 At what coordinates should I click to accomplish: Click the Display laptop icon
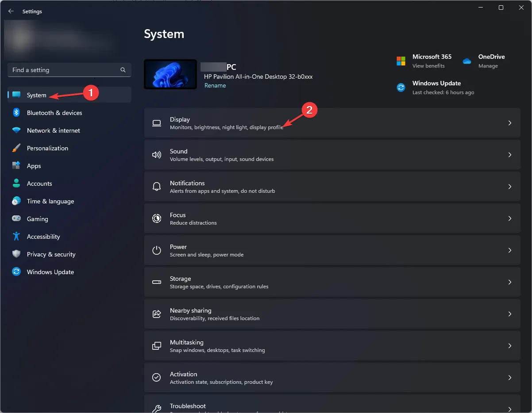(157, 123)
